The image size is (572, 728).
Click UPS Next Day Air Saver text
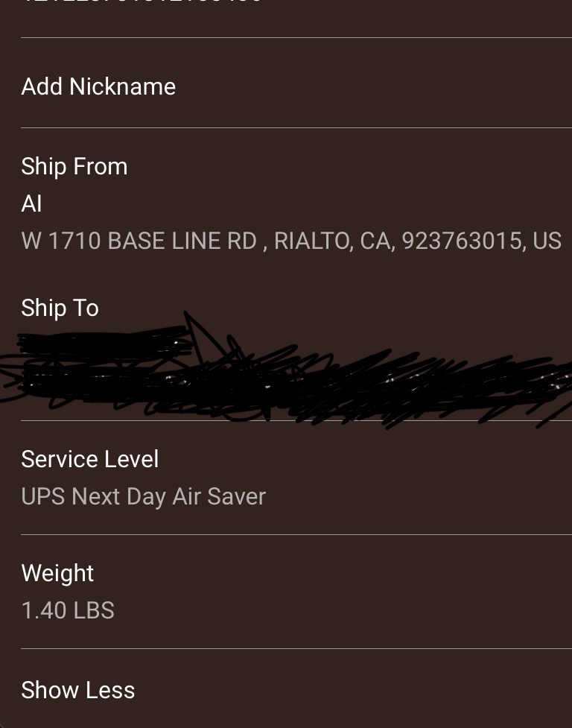point(143,496)
